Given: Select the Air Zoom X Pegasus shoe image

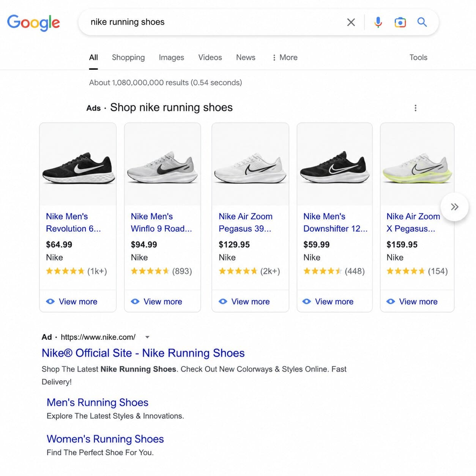Looking at the screenshot, I should 417,164.
